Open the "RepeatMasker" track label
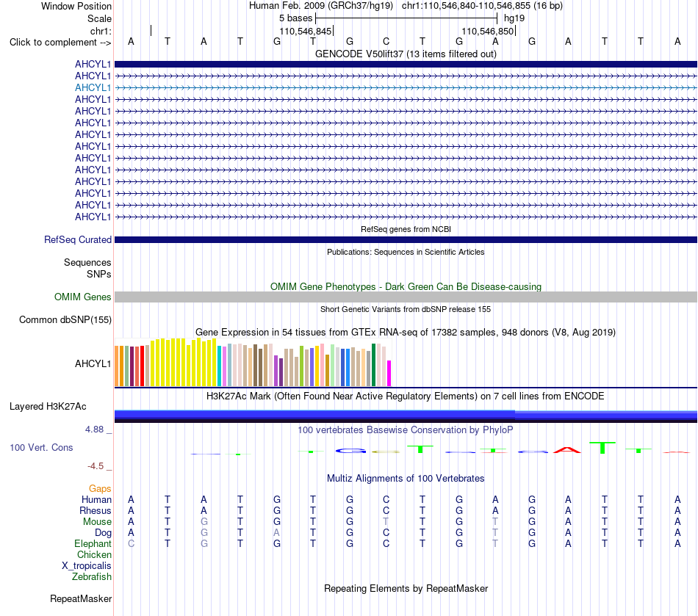Viewport: 698px width, 616px height. click(x=81, y=599)
